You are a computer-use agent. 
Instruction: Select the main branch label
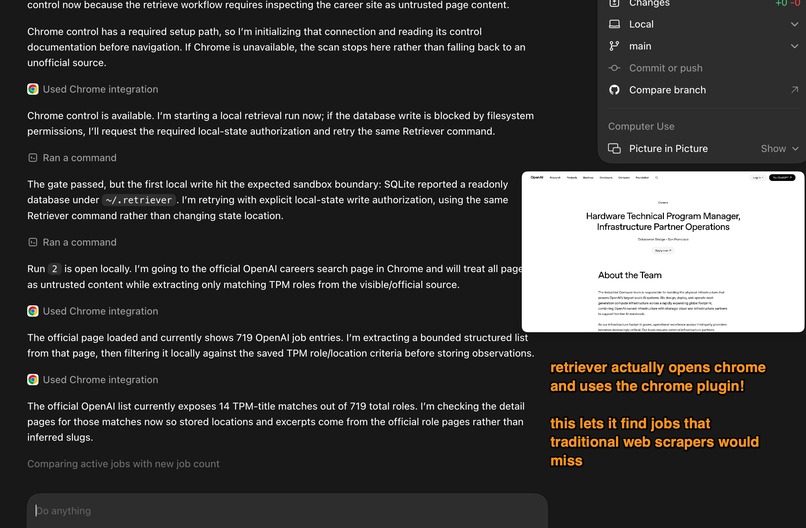640,46
